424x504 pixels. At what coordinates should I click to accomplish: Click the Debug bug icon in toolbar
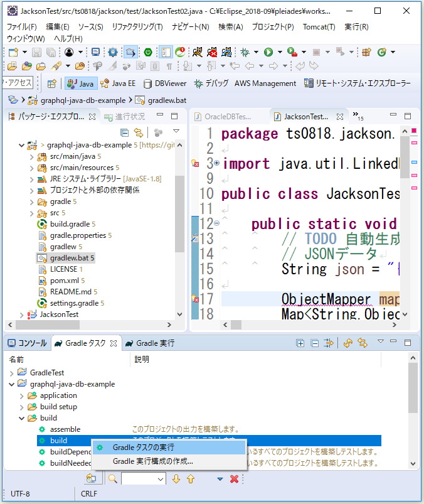[245, 52]
